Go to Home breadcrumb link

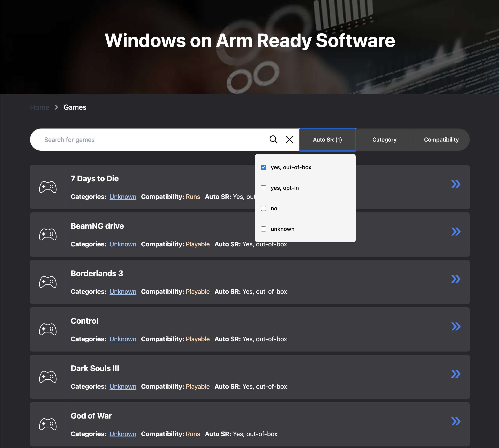point(40,107)
